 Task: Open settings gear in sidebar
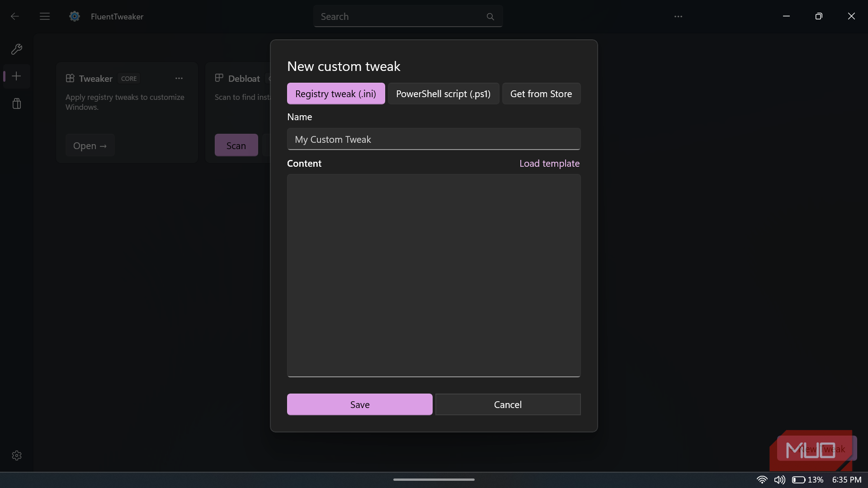point(17,455)
